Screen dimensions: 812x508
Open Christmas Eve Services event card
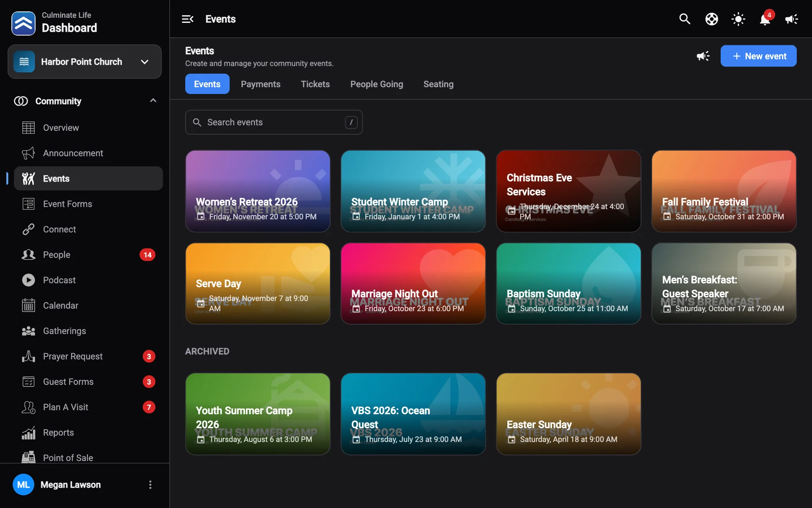[x=568, y=191]
